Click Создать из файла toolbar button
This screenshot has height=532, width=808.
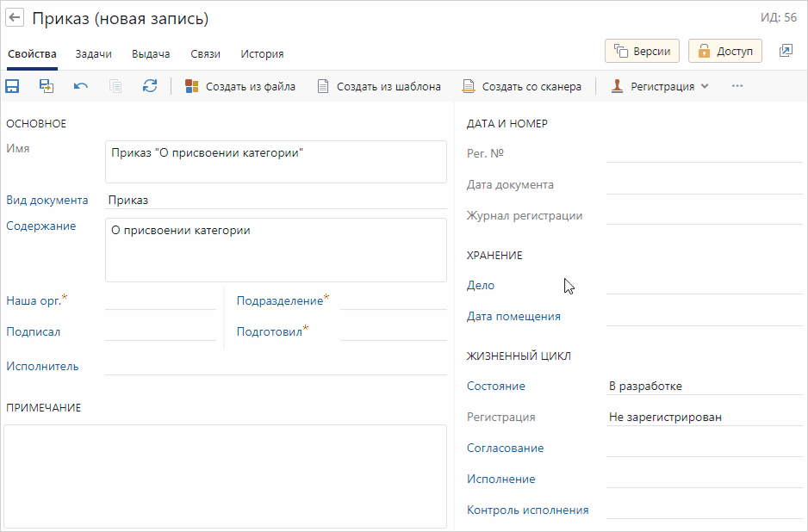[240, 86]
